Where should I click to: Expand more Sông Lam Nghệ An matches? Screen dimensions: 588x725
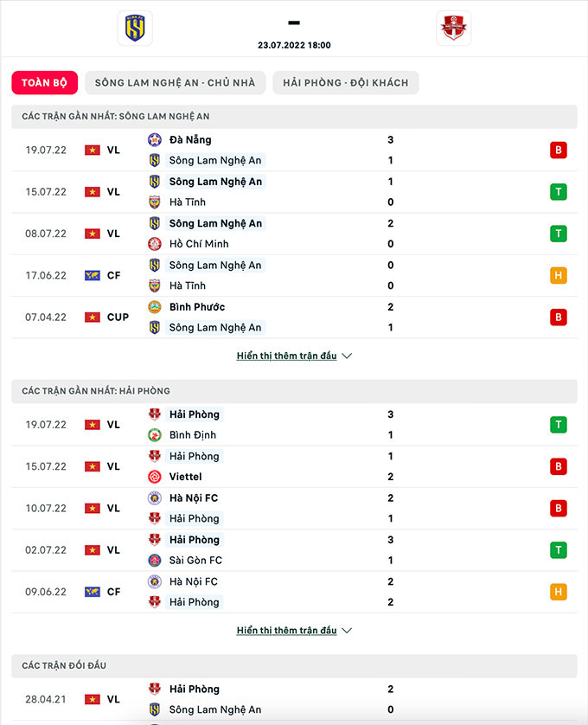[x=294, y=356]
